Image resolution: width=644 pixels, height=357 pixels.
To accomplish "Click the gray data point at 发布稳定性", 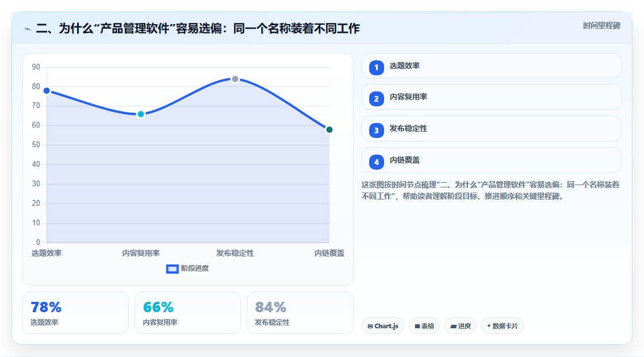I will tap(235, 79).
